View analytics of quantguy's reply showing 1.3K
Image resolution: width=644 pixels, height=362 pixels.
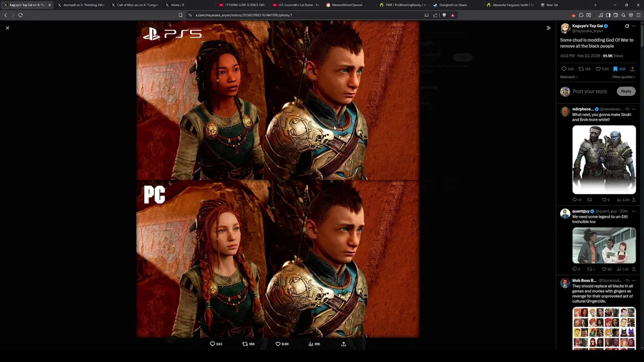click(619, 269)
